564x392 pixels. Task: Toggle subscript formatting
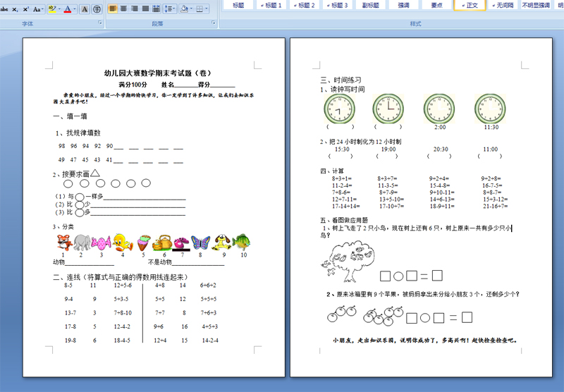(x=15, y=9)
